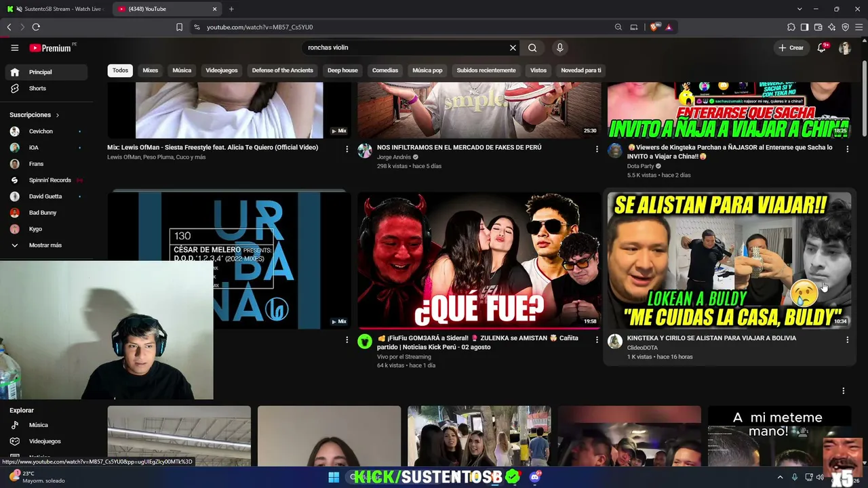Open options for mercado de fakes video
This screenshot has height=488, width=868.
[597, 148]
